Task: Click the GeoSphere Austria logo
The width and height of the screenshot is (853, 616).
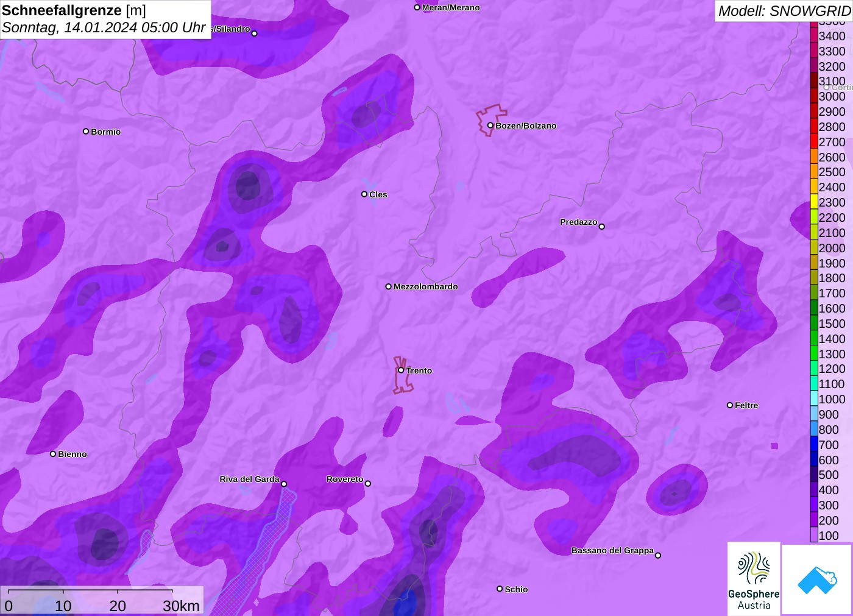Action: click(754, 578)
